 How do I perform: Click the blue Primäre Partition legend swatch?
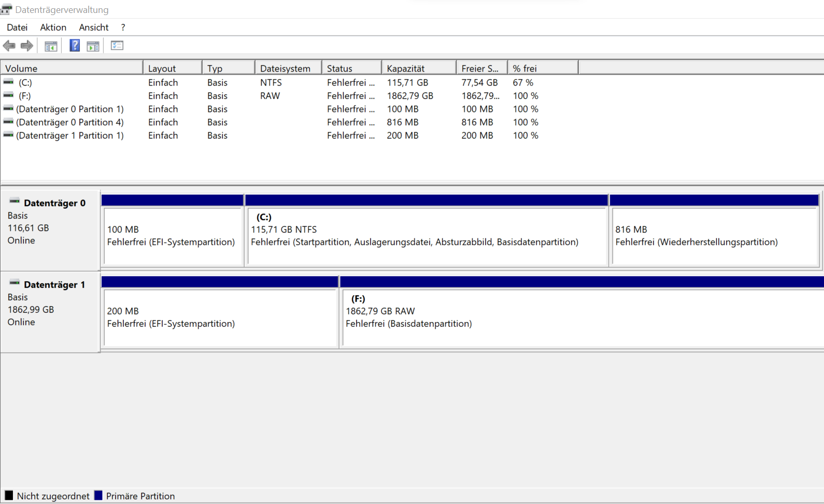98,495
